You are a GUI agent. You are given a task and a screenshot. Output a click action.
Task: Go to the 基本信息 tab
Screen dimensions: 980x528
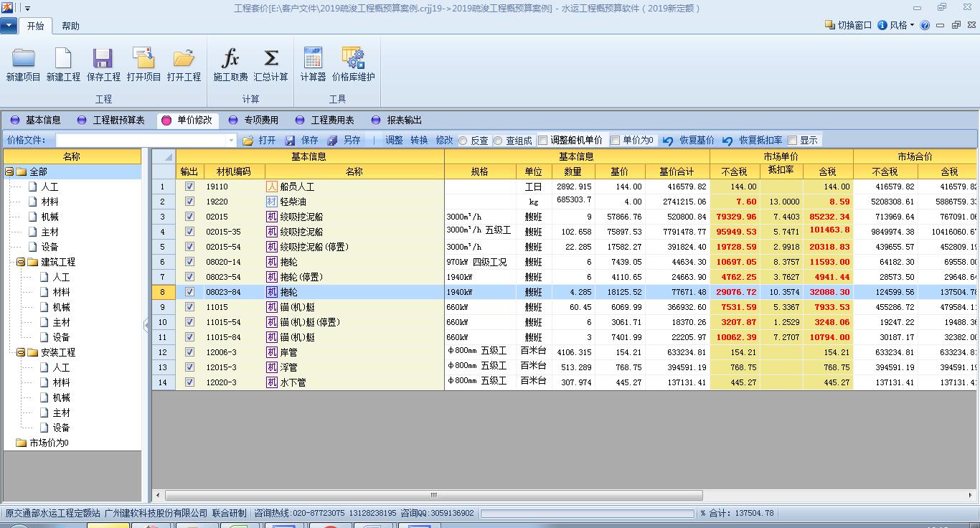(36, 120)
